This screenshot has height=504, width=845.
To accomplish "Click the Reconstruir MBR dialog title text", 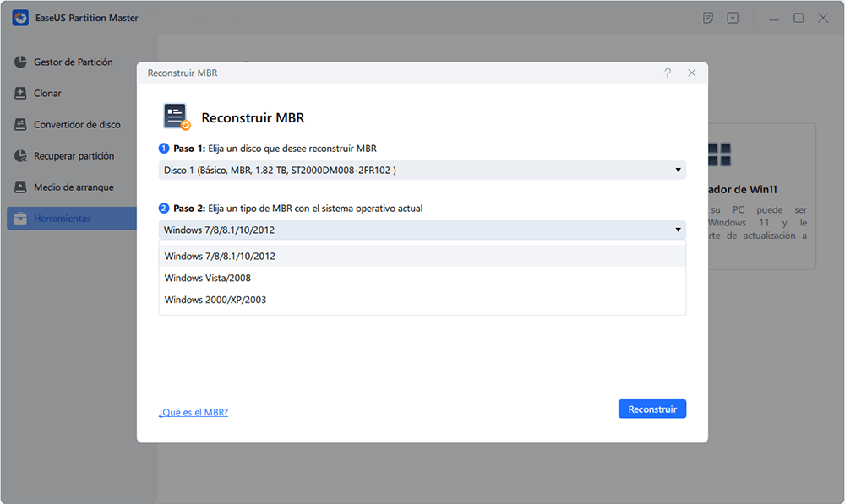I will [x=183, y=73].
